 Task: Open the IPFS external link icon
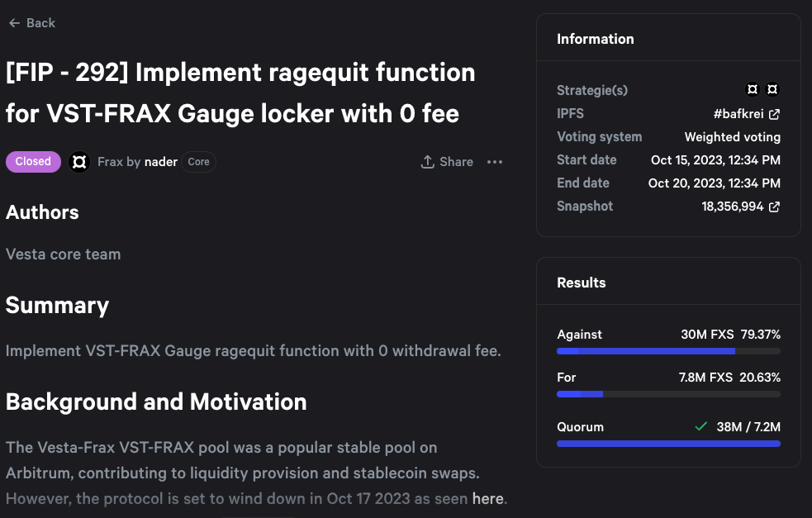(x=774, y=114)
